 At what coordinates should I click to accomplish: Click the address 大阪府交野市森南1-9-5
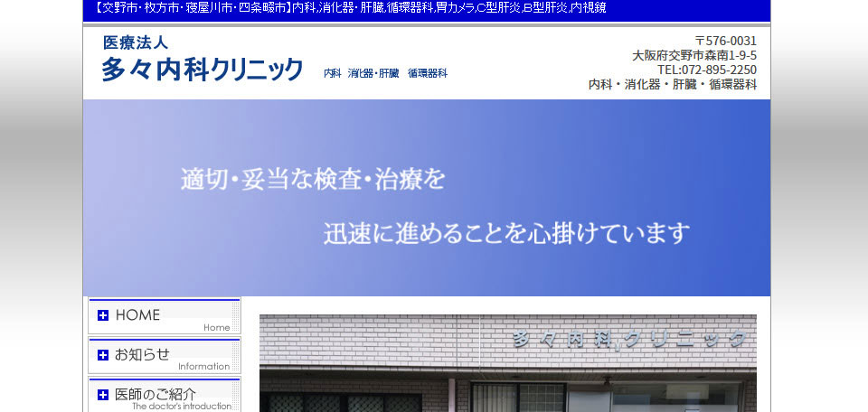(x=694, y=55)
